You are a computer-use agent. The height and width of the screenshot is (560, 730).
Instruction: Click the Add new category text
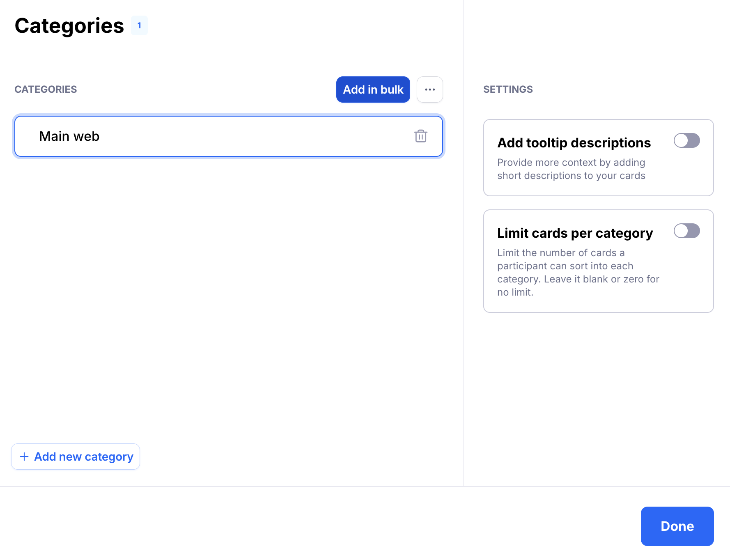click(x=84, y=457)
